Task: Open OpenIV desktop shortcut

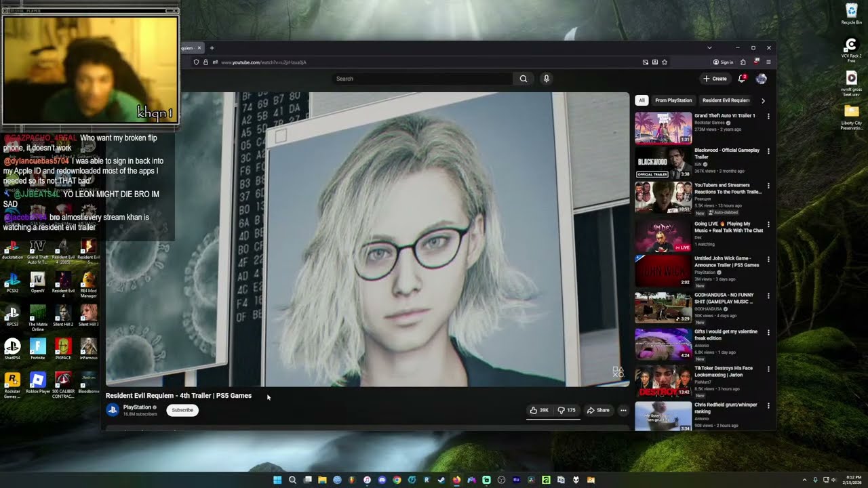Action: [38, 282]
